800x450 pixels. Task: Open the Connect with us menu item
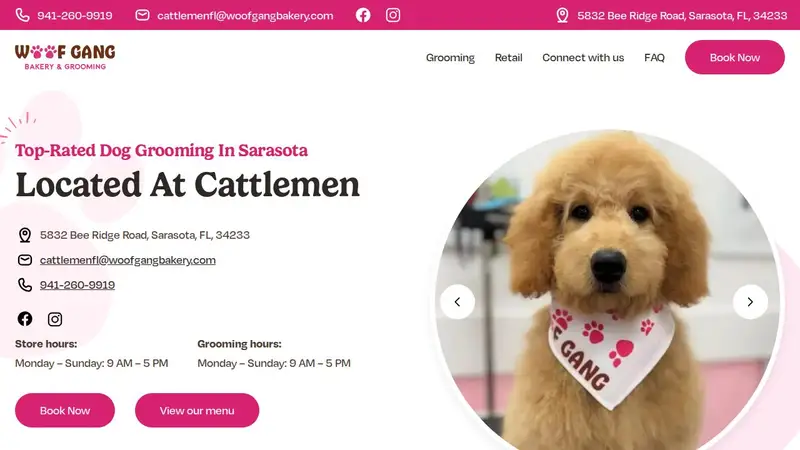[x=583, y=58]
